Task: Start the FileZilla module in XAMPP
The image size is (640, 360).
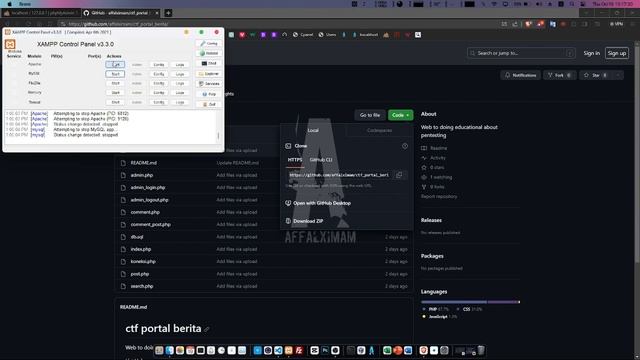Action: click(x=115, y=83)
